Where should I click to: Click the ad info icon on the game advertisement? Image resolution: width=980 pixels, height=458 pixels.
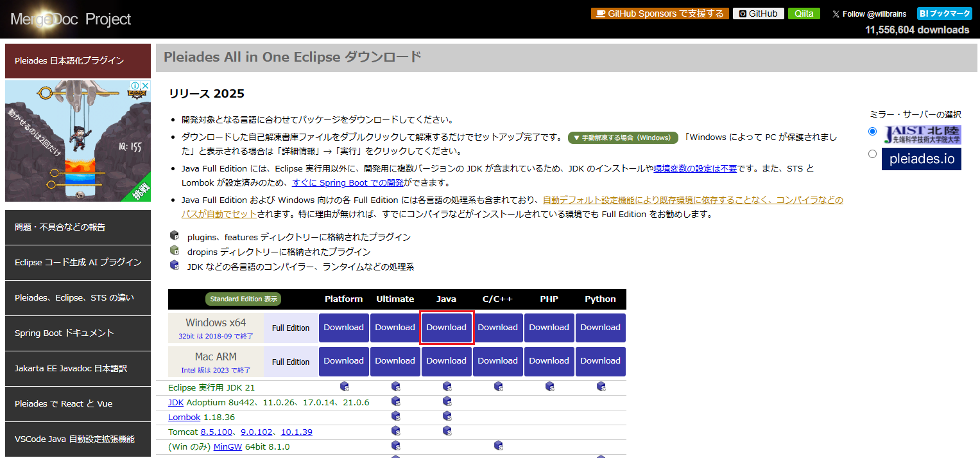point(135,85)
